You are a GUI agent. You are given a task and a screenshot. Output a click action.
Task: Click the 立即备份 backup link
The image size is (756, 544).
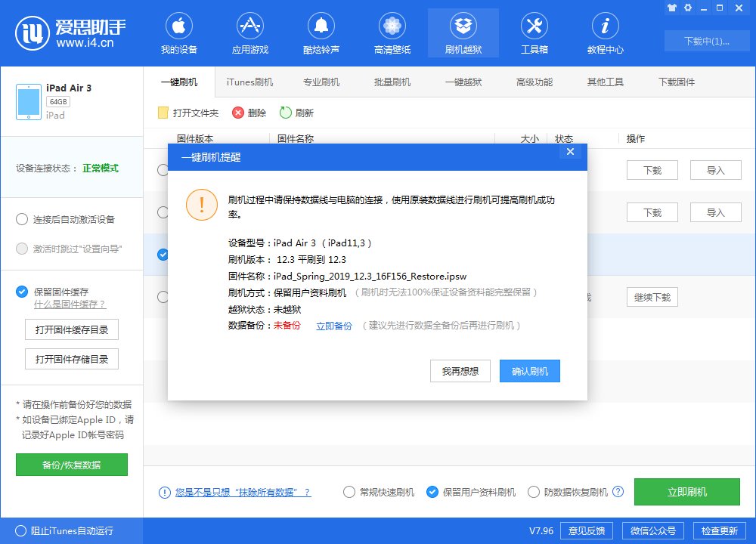pyautogui.click(x=334, y=326)
